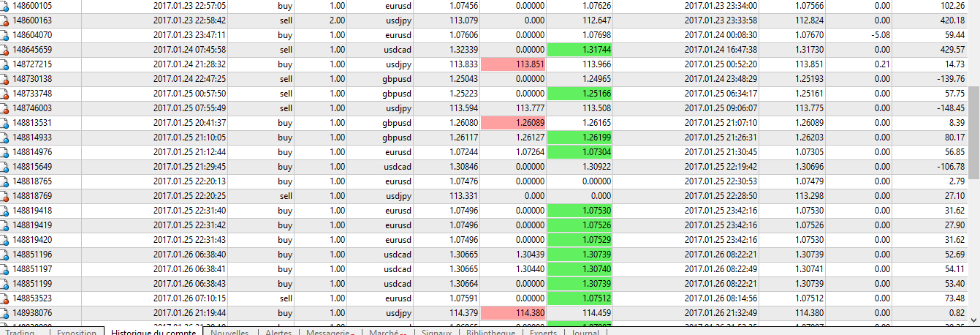Switch to the Signaux tab
The width and height of the screenshot is (980, 335).
pos(436,331)
